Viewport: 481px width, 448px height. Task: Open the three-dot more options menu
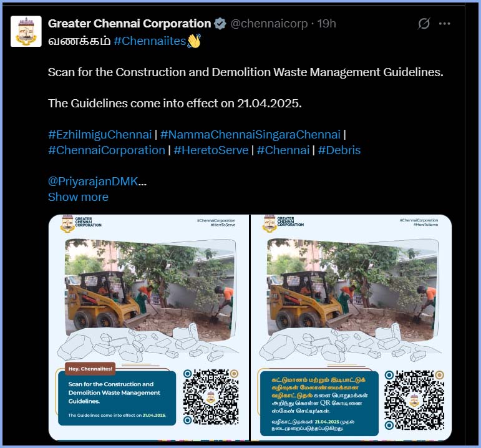point(444,24)
